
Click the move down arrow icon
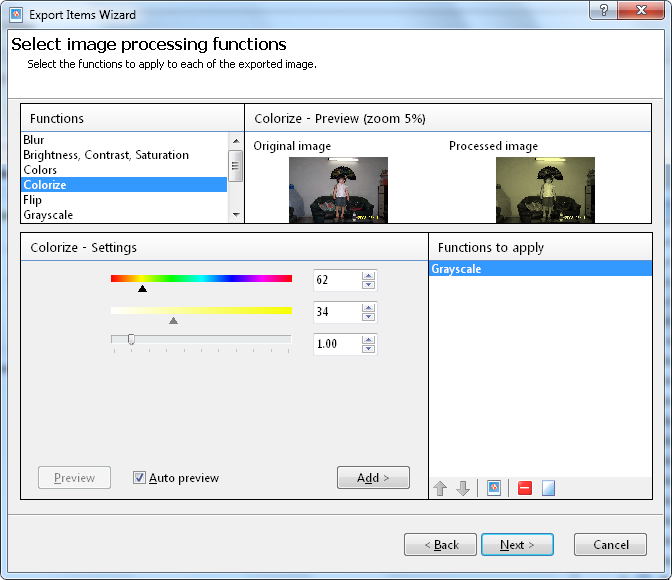[463, 489]
